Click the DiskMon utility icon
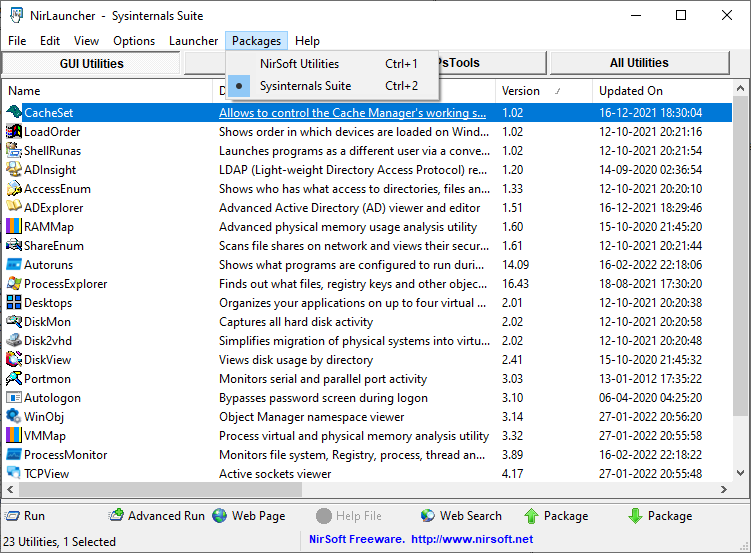This screenshot has width=751, height=553. [14, 322]
